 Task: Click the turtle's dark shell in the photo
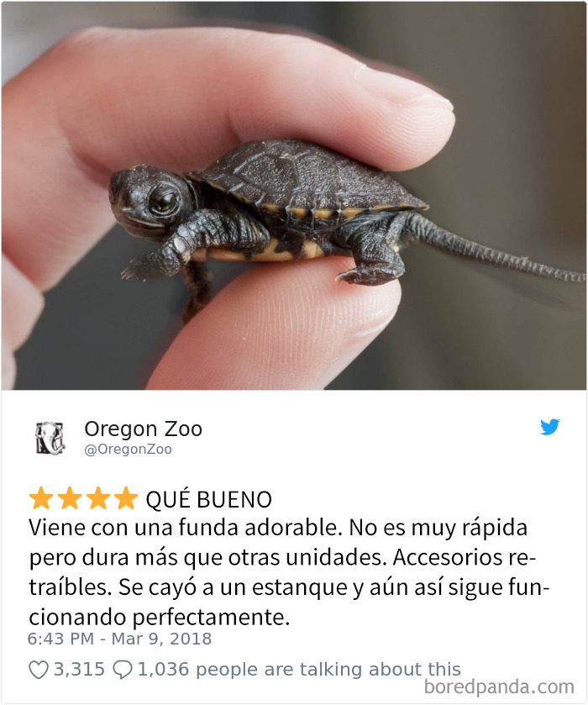pos(306,177)
